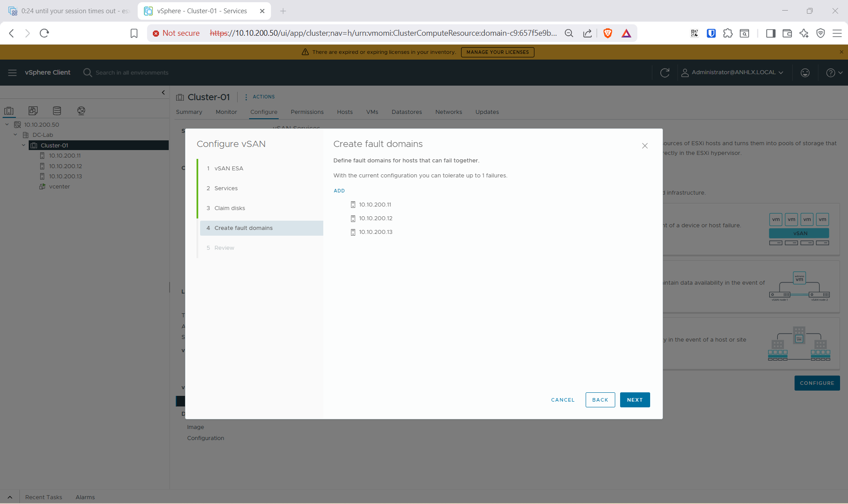Open Brave Rewards triangle icon
This screenshot has width=848, height=504.
[626, 33]
